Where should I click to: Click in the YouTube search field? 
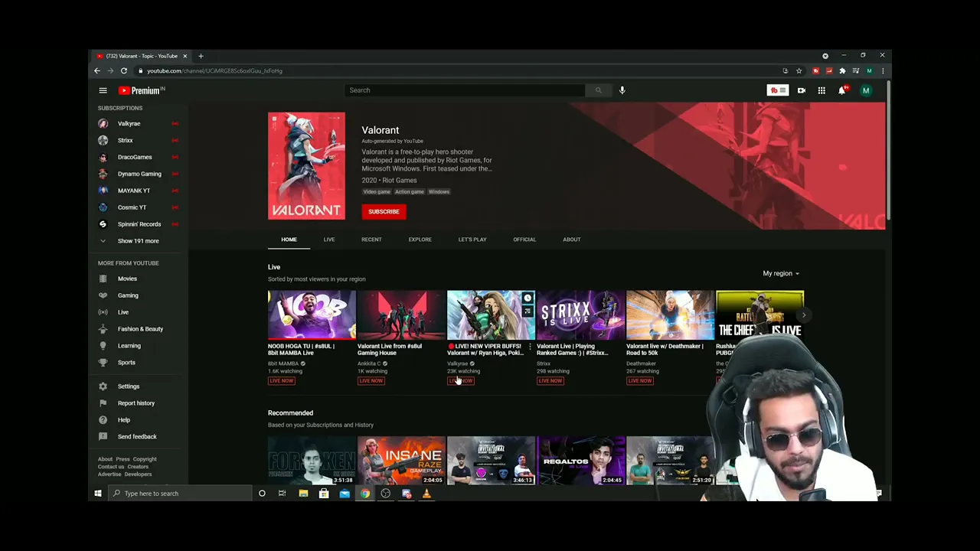coord(465,90)
